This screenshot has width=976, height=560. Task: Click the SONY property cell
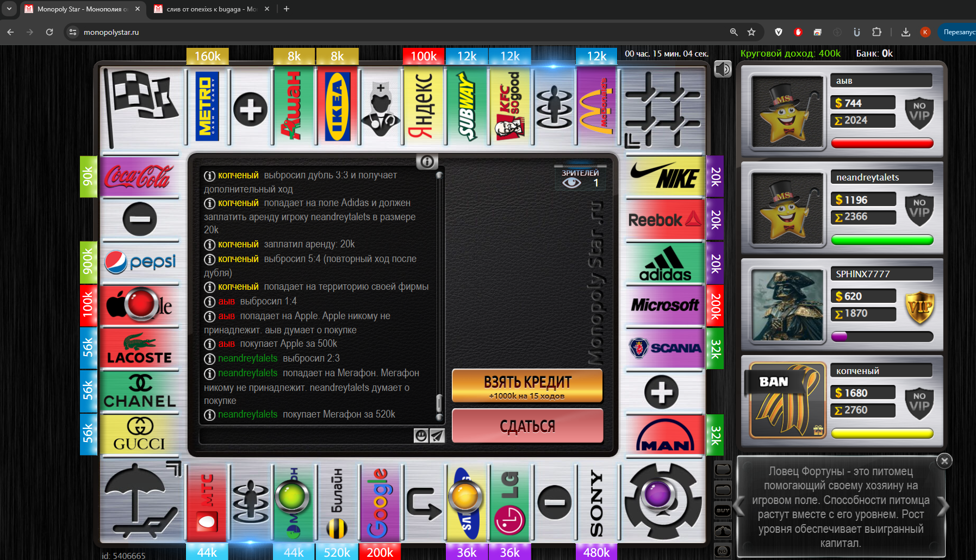(x=596, y=503)
